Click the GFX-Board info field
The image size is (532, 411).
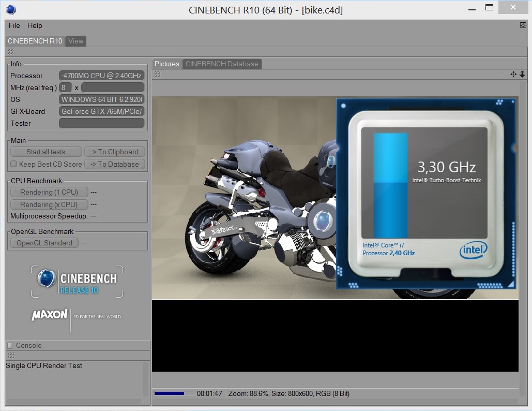[x=101, y=111]
